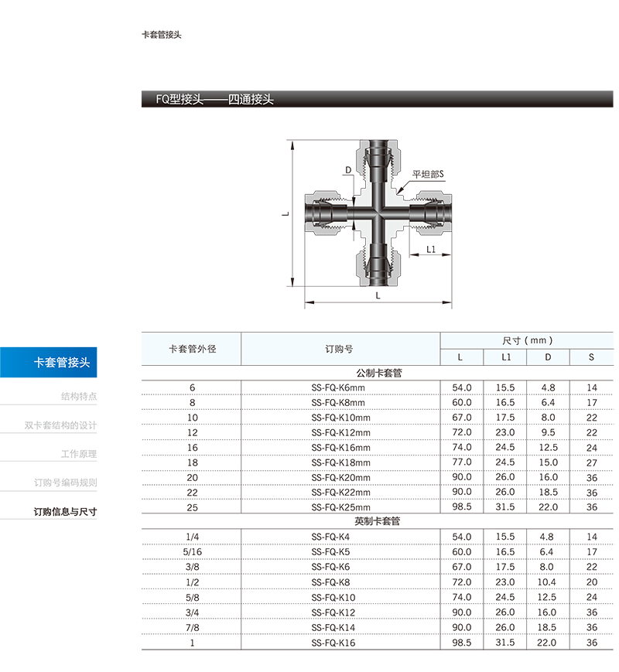619x672 pixels.
Task: Click the 15.0 D value
Action: (549, 462)
